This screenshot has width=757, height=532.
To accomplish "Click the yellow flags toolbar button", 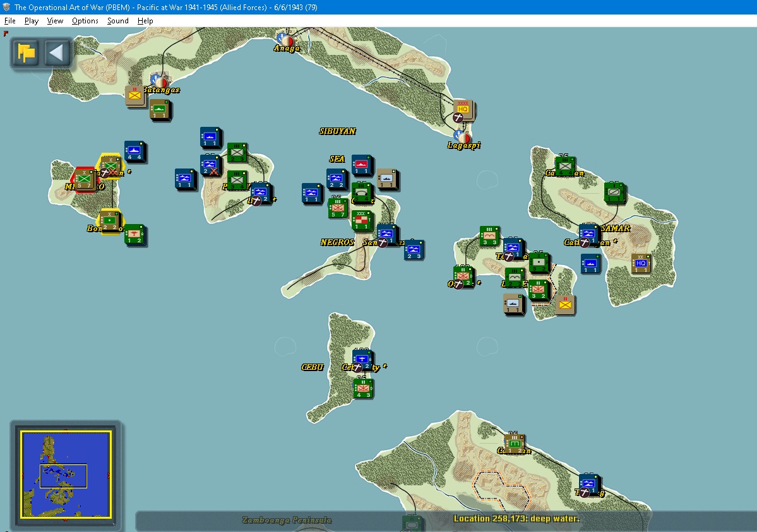I will click(26, 52).
